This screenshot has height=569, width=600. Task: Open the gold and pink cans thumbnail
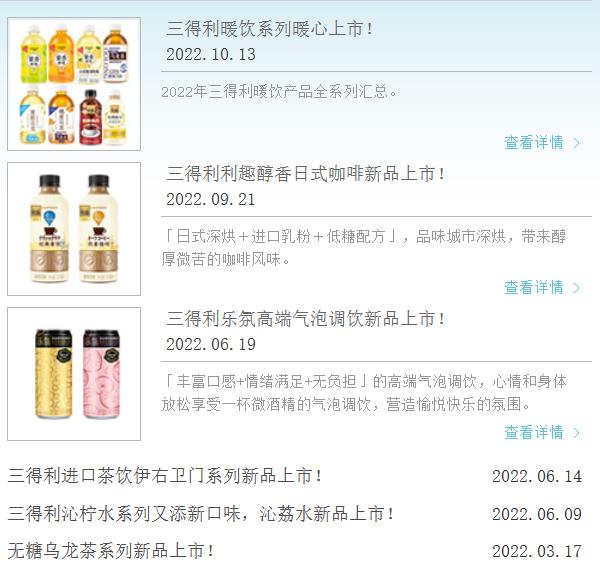point(74,374)
